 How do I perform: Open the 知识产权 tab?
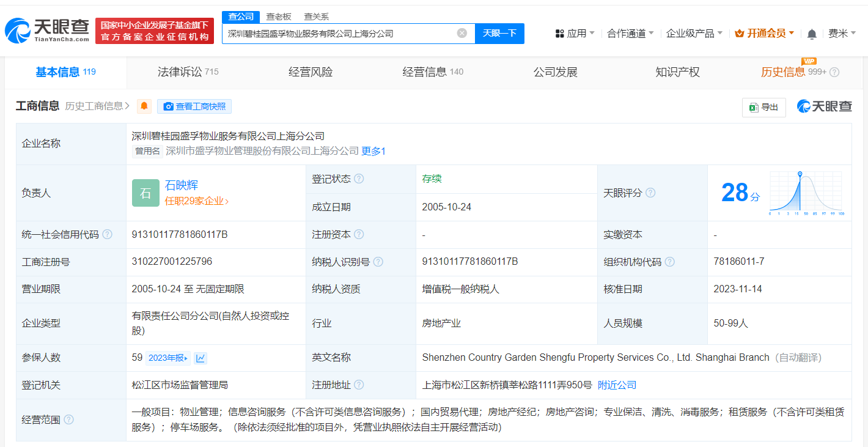pos(677,72)
